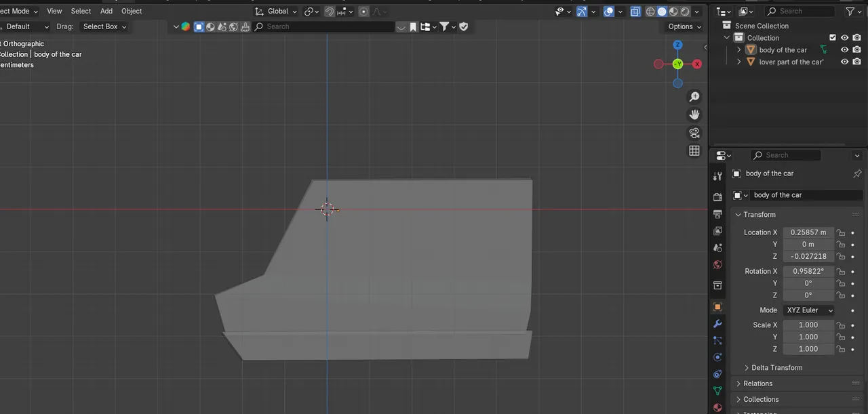Screen dimensions: 868x414
Task: Open the Physics properties tab icon
Action: (x=717, y=357)
